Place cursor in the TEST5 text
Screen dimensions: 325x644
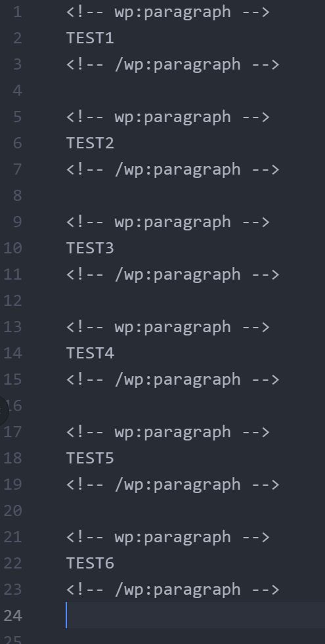[90, 459]
